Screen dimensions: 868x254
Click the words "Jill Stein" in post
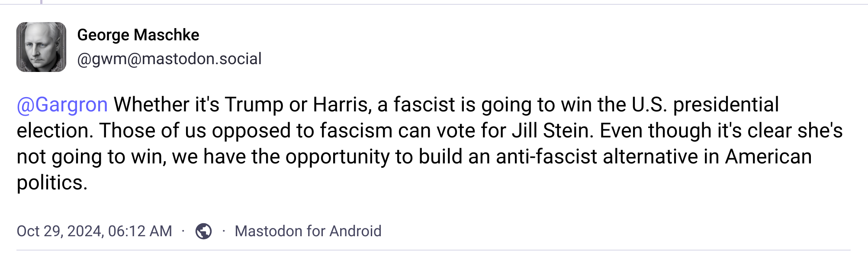coord(553,130)
